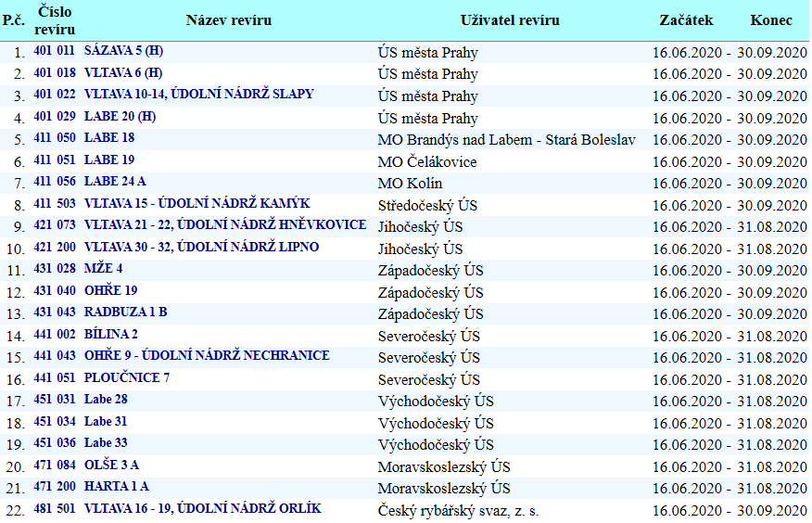
Task: Select the OLŠE 3 A link
Action: 111,465
